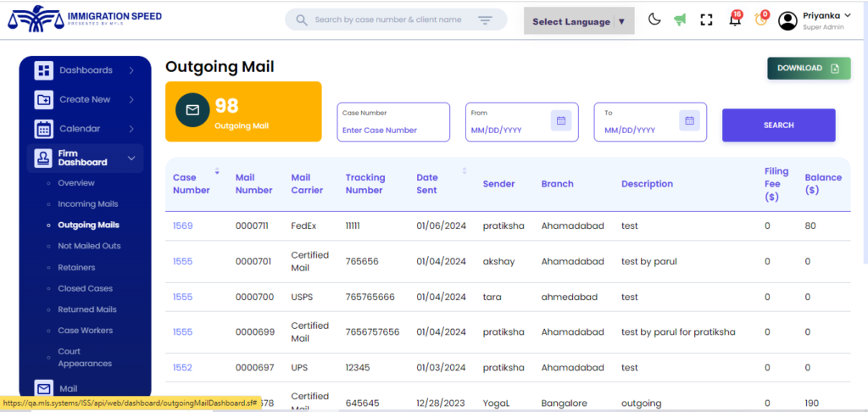Open Closed Cases page
The width and height of the screenshot is (868, 412).
coord(85,288)
